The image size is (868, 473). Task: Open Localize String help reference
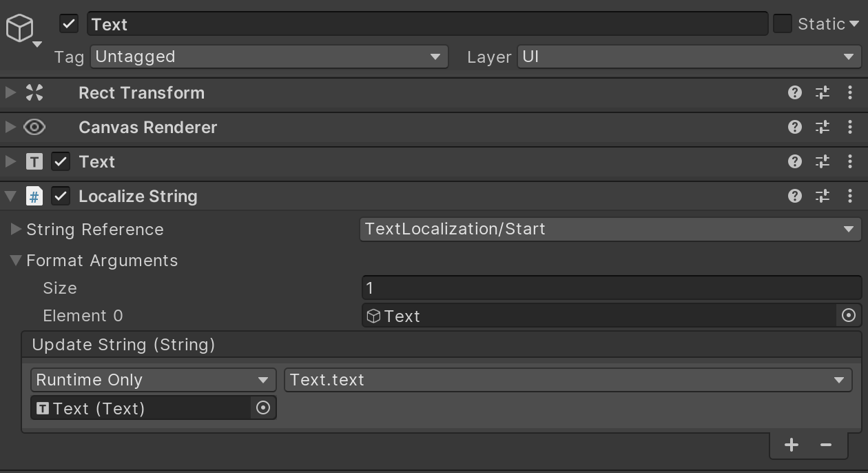point(795,196)
